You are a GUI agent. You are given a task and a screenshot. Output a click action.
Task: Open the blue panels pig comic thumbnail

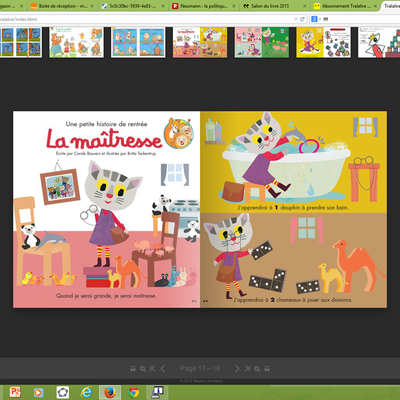[x=138, y=42]
